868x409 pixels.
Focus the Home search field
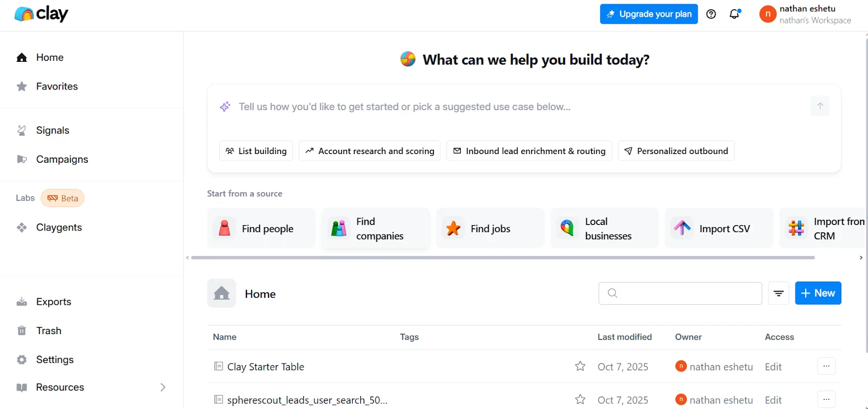(687, 293)
